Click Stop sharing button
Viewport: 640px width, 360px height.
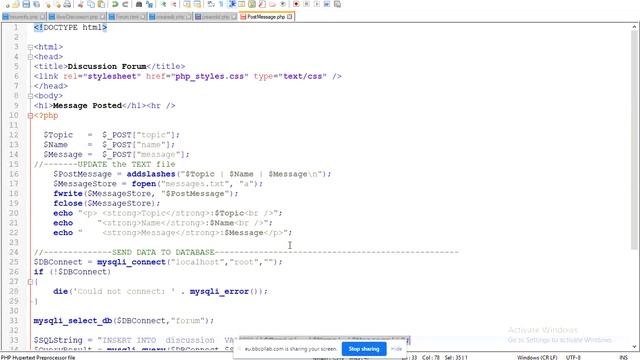[x=364, y=349]
